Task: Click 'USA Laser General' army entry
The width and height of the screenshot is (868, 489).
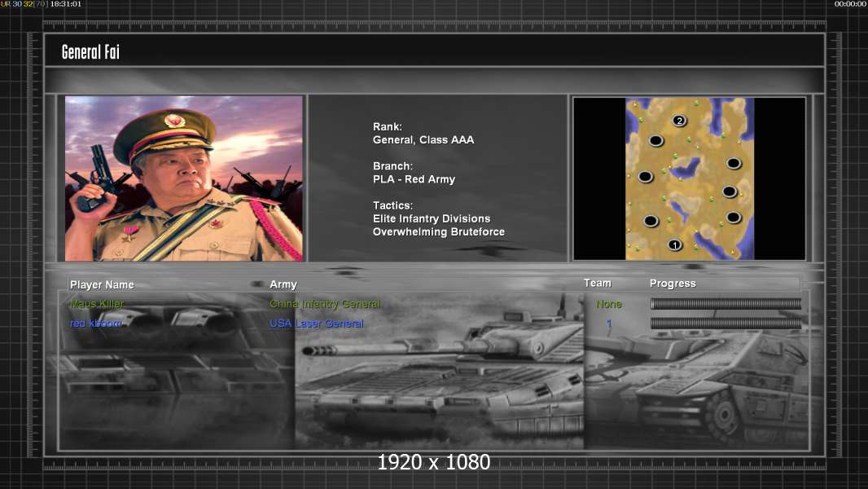Action: coord(317,324)
